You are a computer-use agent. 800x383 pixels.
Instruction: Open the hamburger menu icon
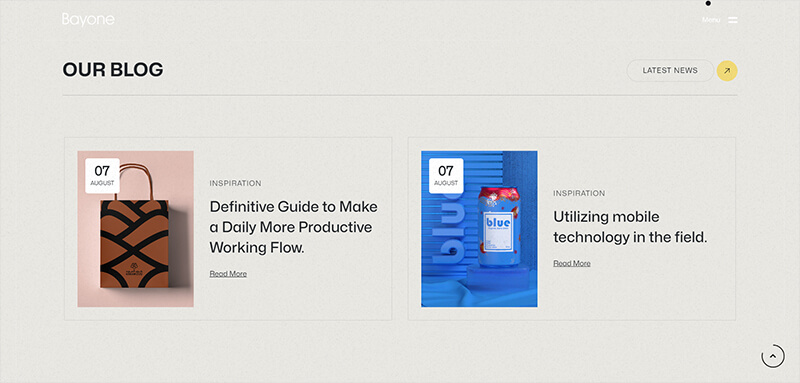[x=733, y=20]
